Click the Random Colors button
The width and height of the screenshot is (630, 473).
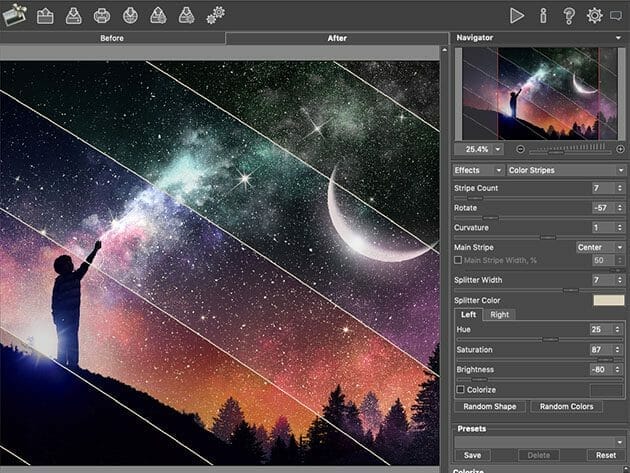(567, 407)
